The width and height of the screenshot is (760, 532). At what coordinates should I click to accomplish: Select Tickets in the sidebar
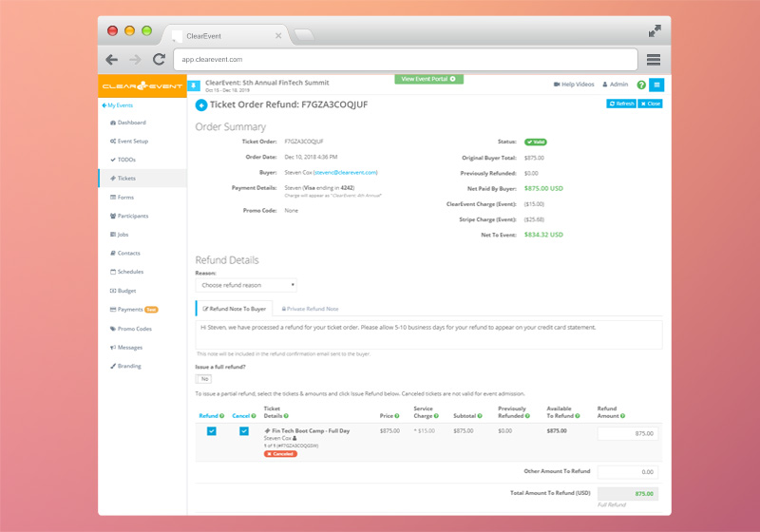click(x=142, y=179)
